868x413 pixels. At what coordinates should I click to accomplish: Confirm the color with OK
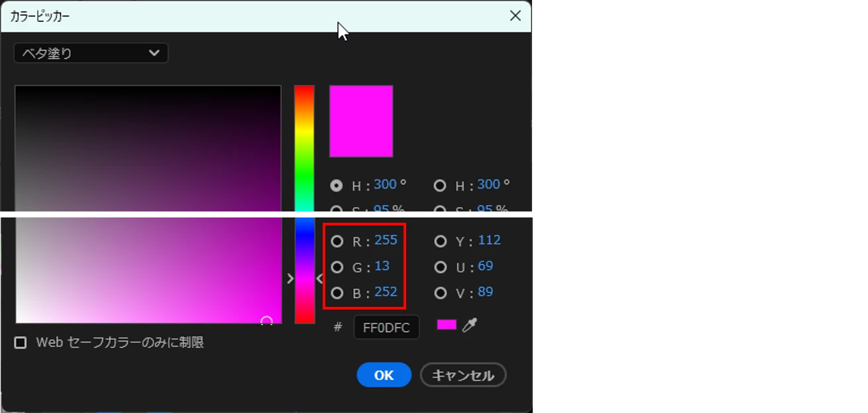point(384,375)
